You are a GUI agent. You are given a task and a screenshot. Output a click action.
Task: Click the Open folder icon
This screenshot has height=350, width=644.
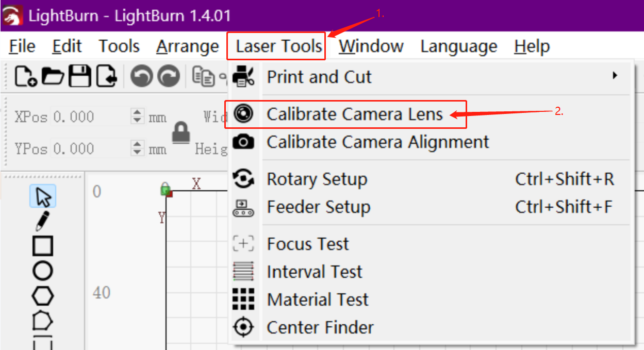click(53, 76)
